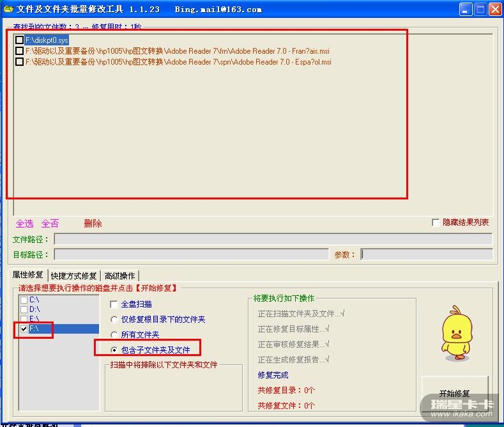Click the app icon in title bar
Screen dimensions: 504x427
pos(8,9)
